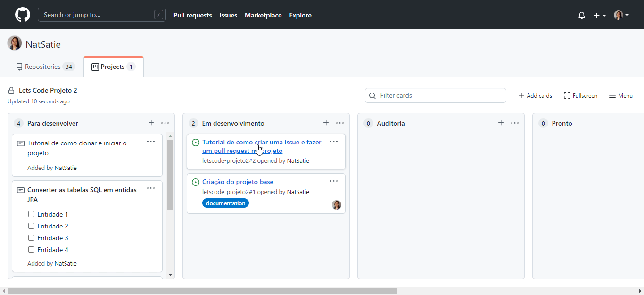This screenshot has height=295, width=644.
Task: Check the Entidade 2 checkbox
Action: coord(32,226)
